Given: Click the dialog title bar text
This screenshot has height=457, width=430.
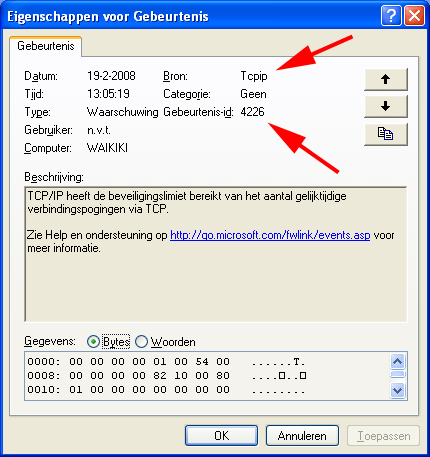Looking at the screenshot, I should [x=108, y=16].
